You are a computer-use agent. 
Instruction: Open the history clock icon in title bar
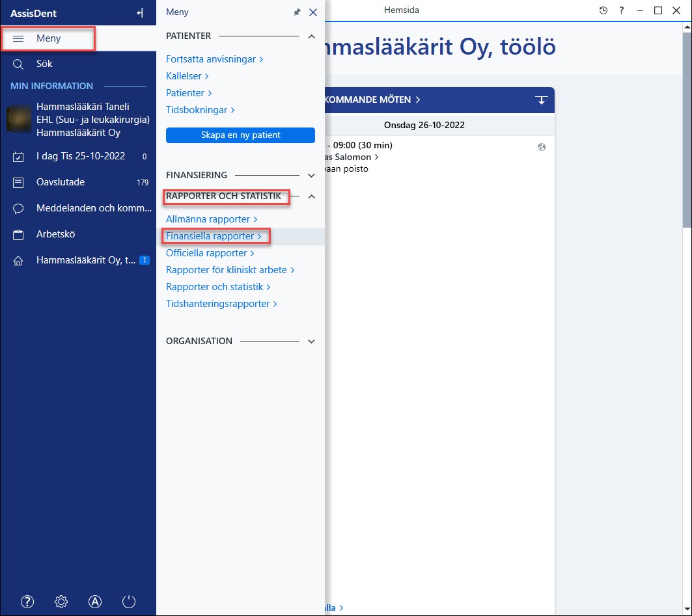603,10
